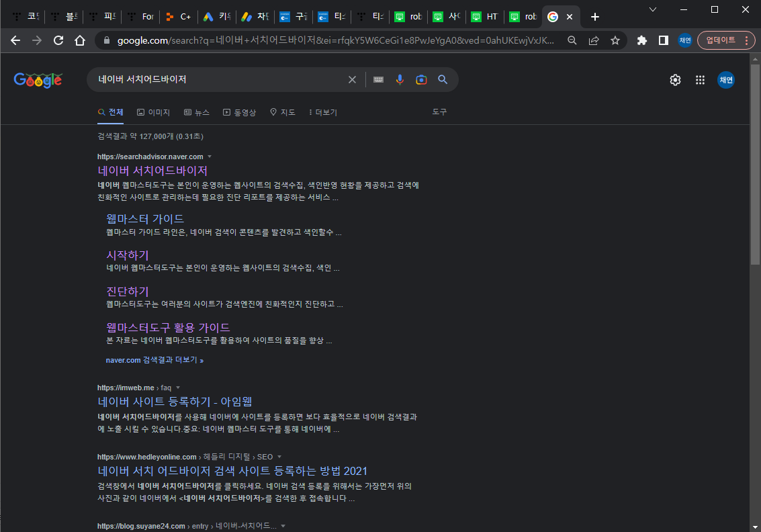761x532 pixels.
Task: Click the https://searchadvisor.naver.com URL text
Action: coord(150,157)
